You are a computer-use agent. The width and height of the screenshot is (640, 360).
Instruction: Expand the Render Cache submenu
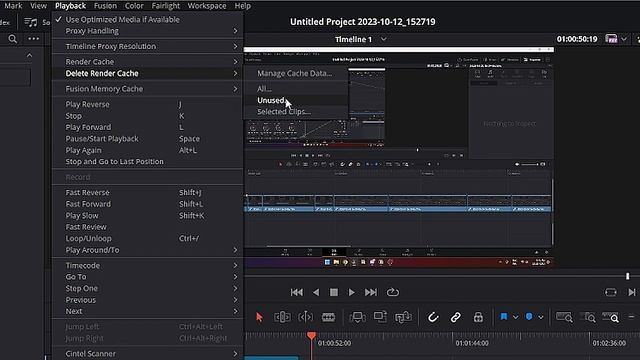(x=148, y=62)
